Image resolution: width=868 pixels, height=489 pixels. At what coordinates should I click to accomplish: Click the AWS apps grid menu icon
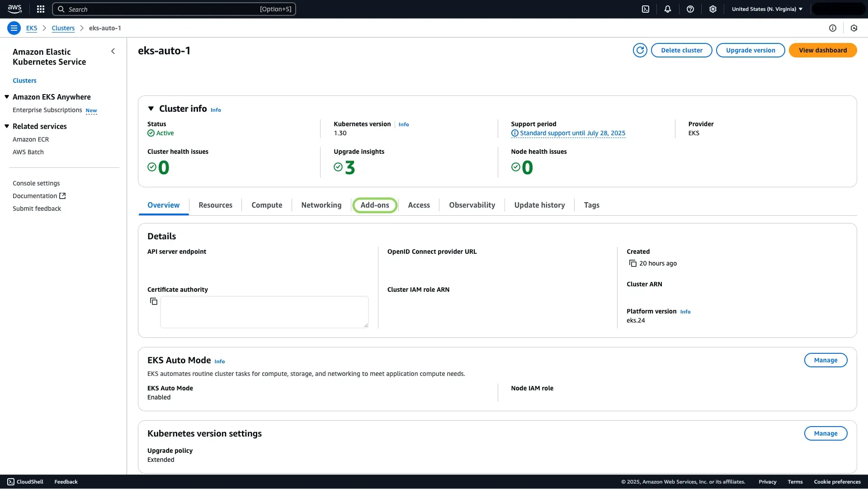pyautogui.click(x=41, y=9)
